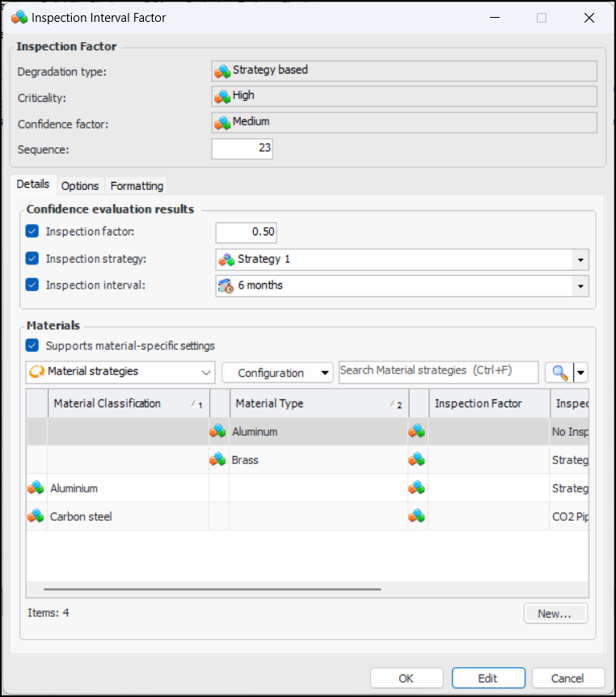616x697 pixels.
Task: Expand the Inspection interval dropdown
Action: coord(580,286)
